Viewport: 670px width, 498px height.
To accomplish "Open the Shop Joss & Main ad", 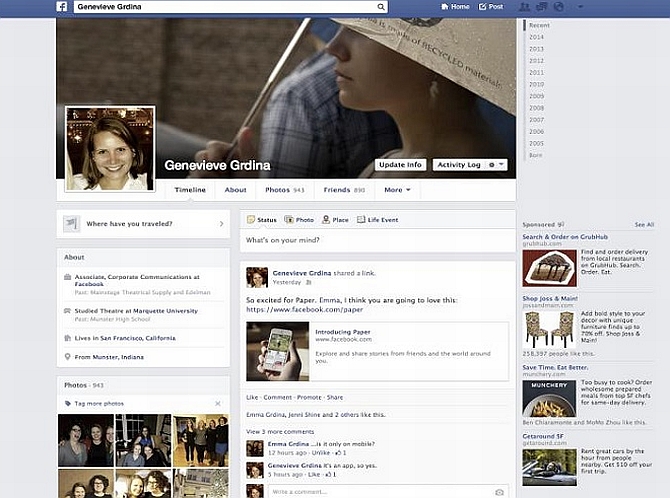I will 550,298.
